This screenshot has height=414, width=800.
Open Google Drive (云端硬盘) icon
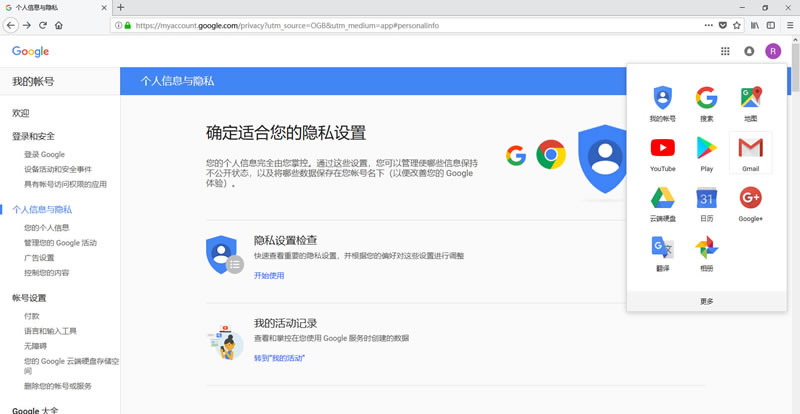tap(662, 204)
